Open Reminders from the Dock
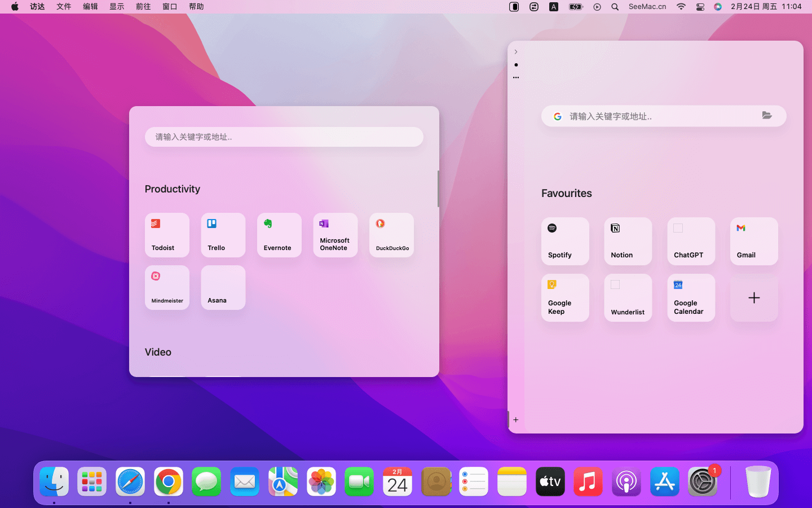Viewport: 812px width, 508px height. tap(474, 482)
